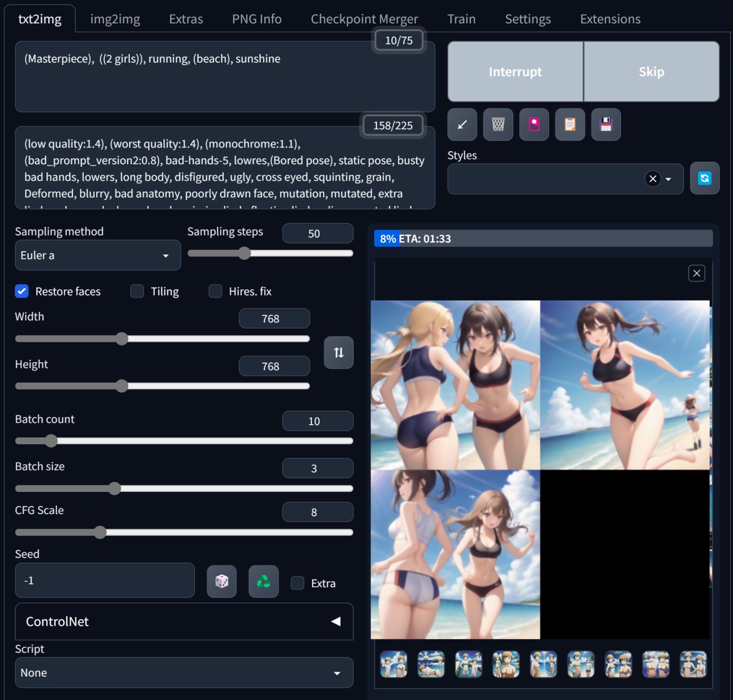Click the floppy disk save style icon
733x700 pixels.
(x=606, y=125)
